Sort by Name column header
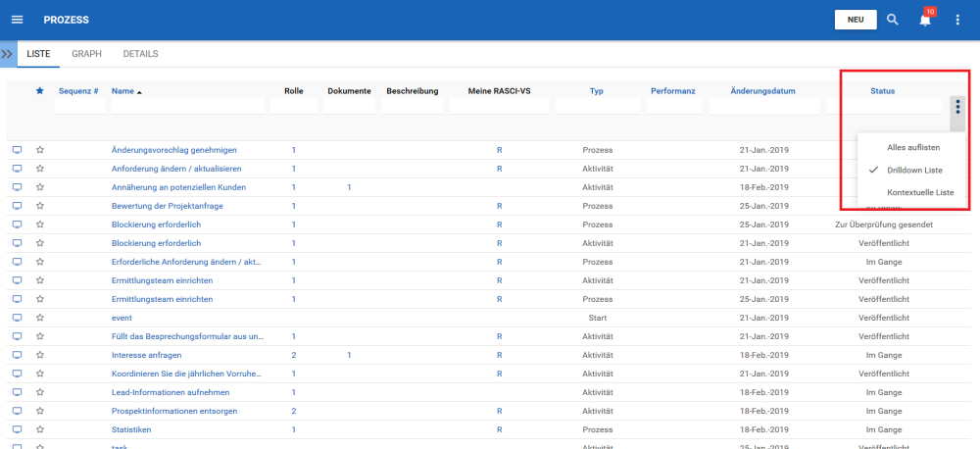The width and height of the screenshot is (980, 449). (x=123, y=91)
